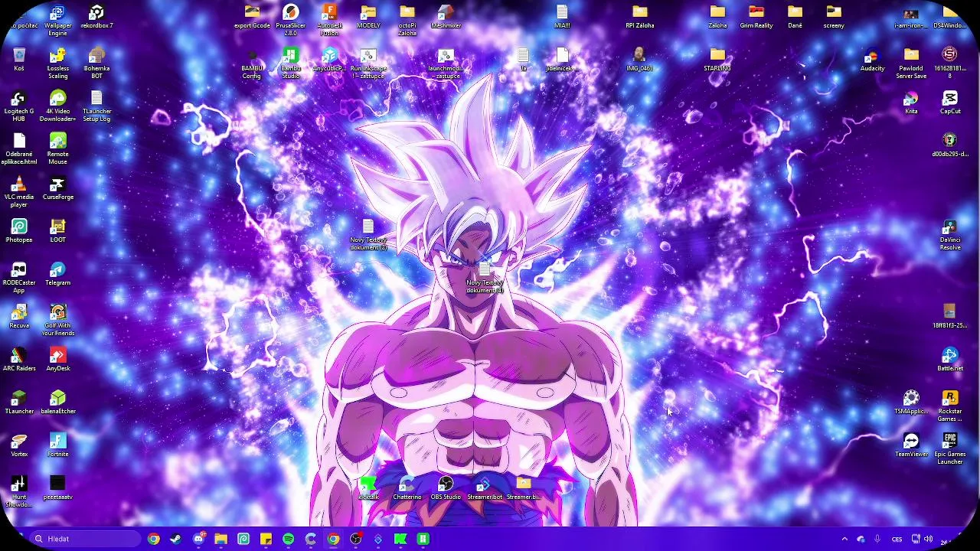The width and height of the screenshot is (980, 551).
Task: Open 4K Video Downloader+ icon
Action: (57, 106)
